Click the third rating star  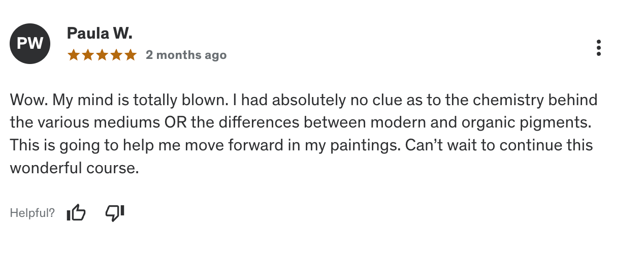click(x=102, y=55)
